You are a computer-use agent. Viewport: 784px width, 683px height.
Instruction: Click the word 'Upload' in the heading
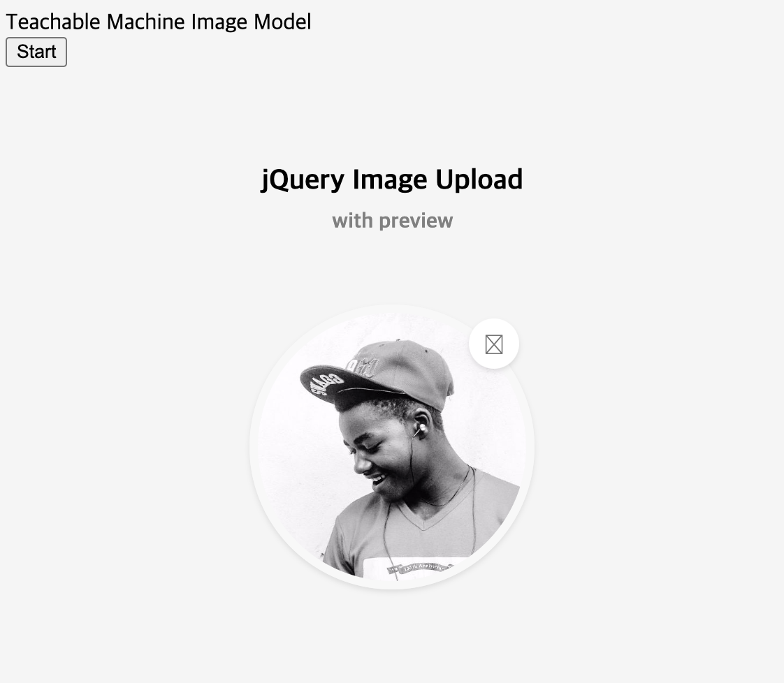click(x=479, y=179)
